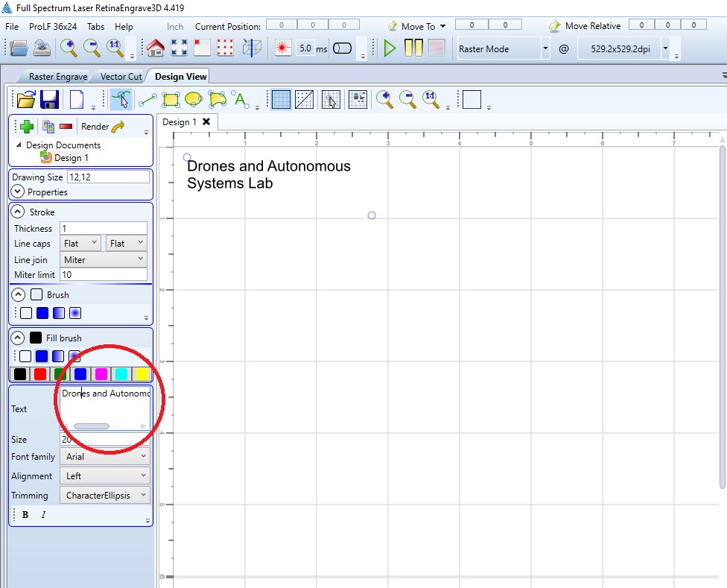The image size is (727, 588).
Task: Click the green play start job button
Action: pos(390,48)
